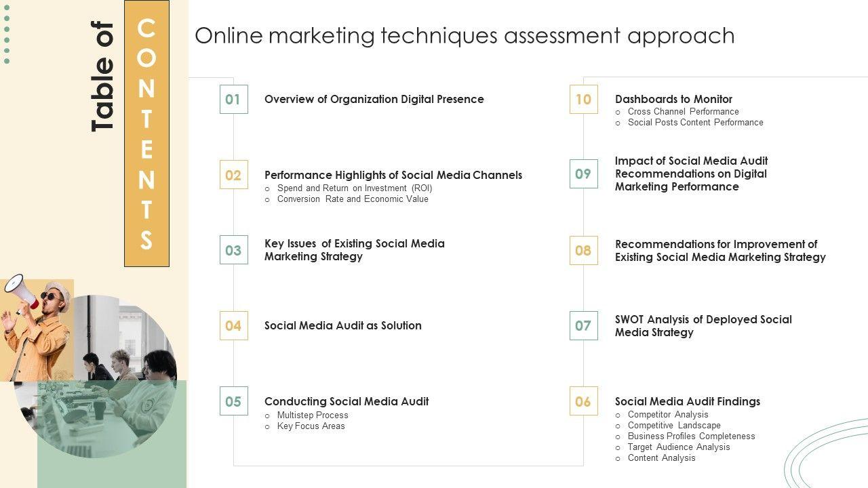
Task: Select the number box 04
Action: click(x=233, y=325)
